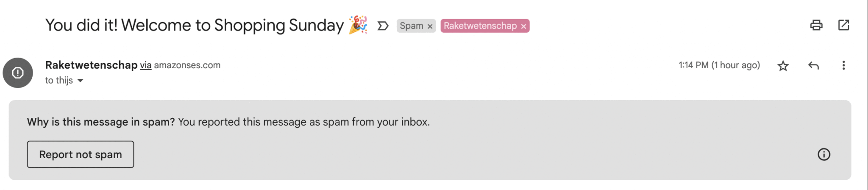The height and width of the screenshot is (190, 868).
Task: Remove the Spam label
Action: pyautogui.click(x=430, y=26)
